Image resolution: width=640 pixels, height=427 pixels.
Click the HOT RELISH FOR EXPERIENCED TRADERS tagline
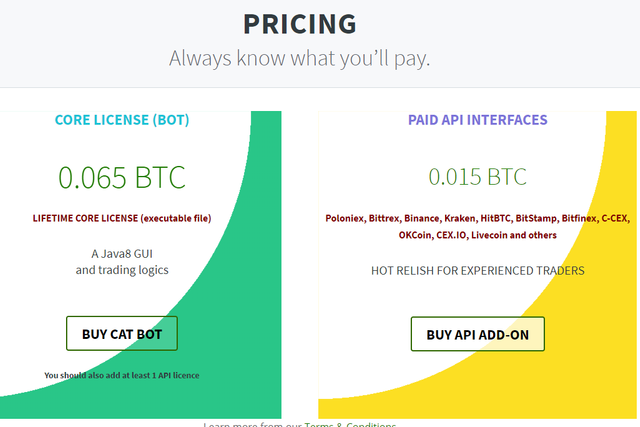[478, 270]
